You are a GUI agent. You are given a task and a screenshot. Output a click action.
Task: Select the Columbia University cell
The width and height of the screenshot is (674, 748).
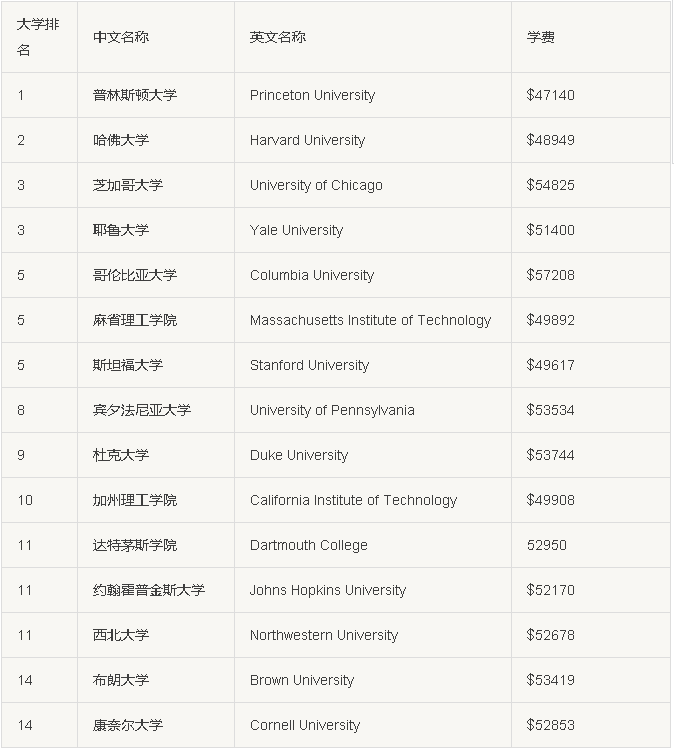click(x=312, y=275)
